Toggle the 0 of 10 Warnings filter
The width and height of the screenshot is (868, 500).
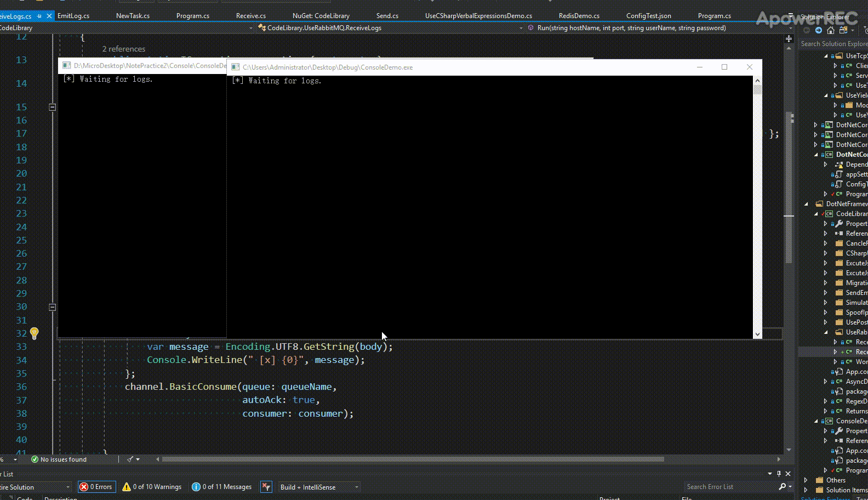152,487
